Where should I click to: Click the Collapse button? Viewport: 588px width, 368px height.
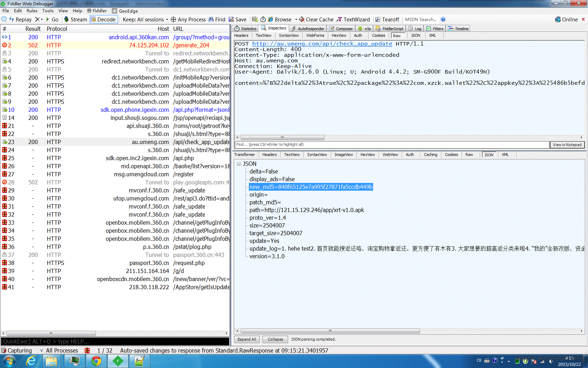[275, 339]
